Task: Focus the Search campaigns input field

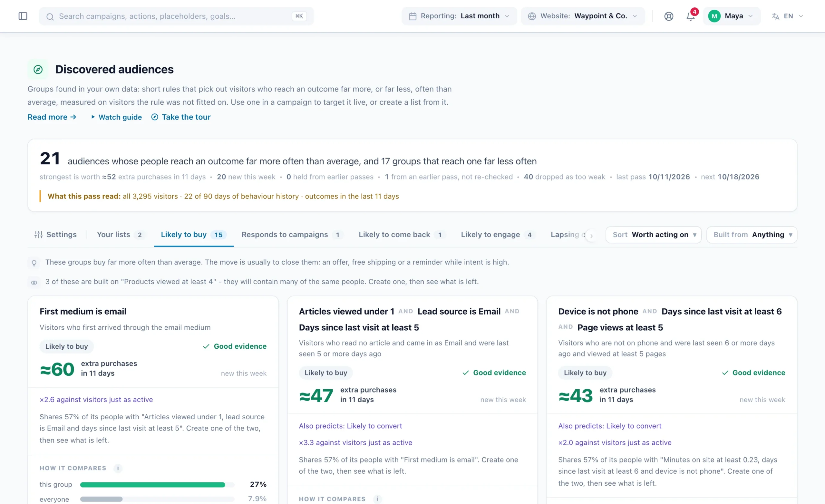Action: coord(177,16)
